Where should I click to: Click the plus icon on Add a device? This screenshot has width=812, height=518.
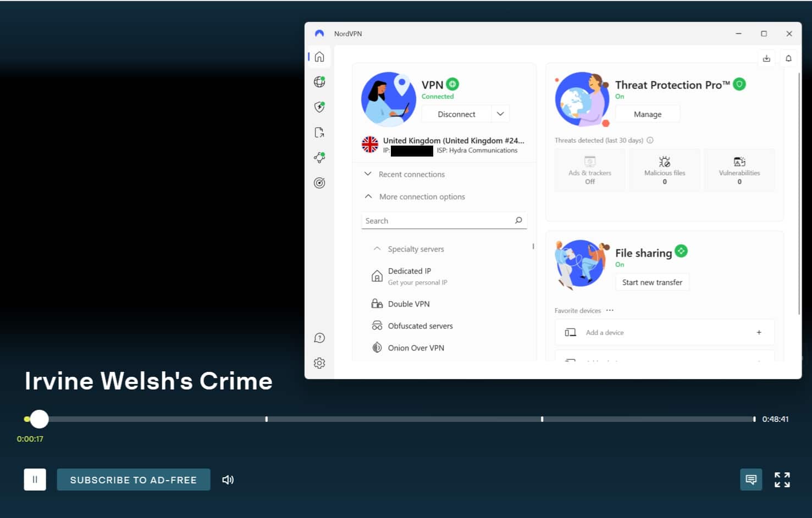(759, 332)
